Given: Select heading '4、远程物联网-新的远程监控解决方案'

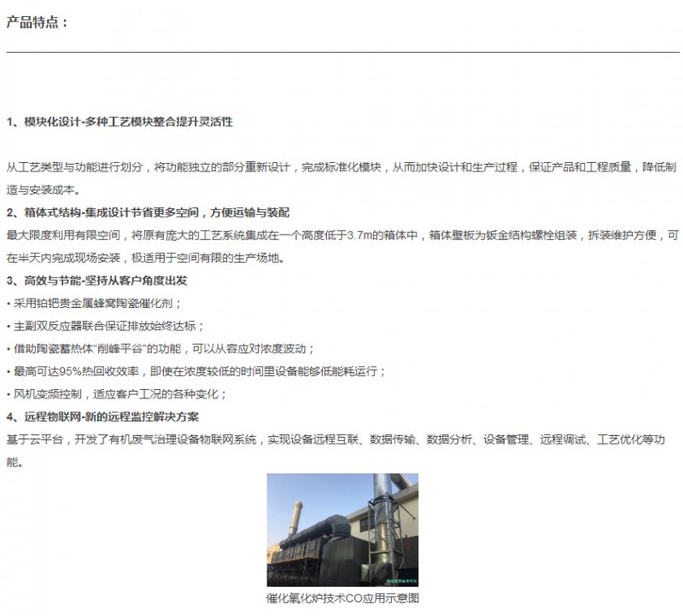Looking at the screenshot, I should tap(102, 416).
